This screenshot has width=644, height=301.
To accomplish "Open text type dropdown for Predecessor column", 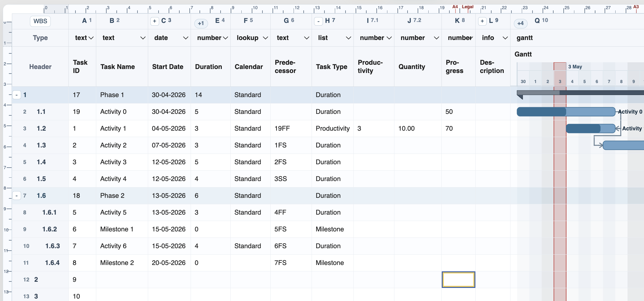I will tap(306, 38).
